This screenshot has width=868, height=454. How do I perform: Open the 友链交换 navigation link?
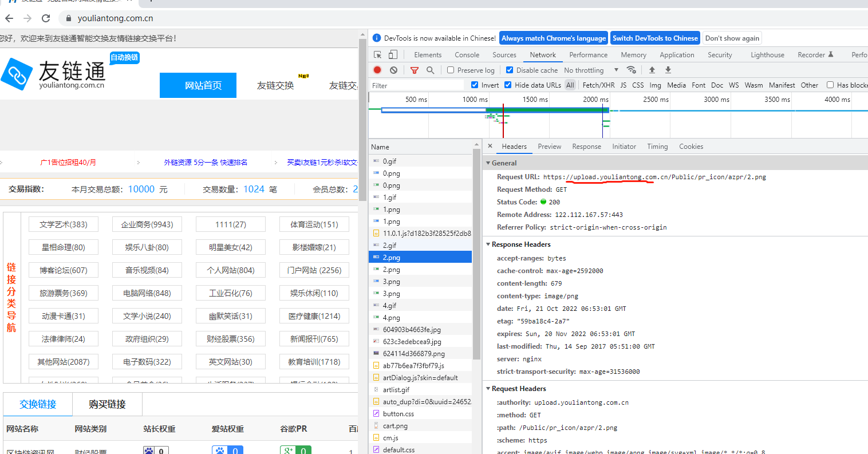point(275,85)
